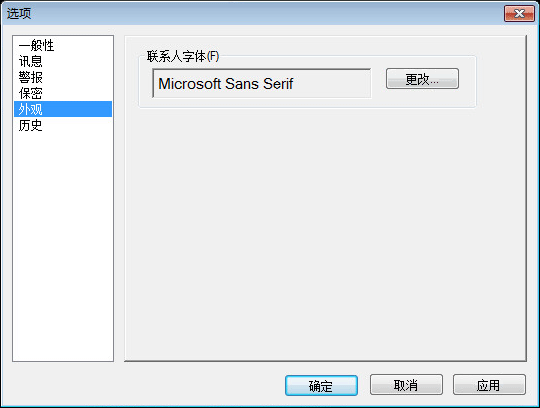540x408 pixels.
Task: Apply changes using the 应用 button
Action: [489, 385]
